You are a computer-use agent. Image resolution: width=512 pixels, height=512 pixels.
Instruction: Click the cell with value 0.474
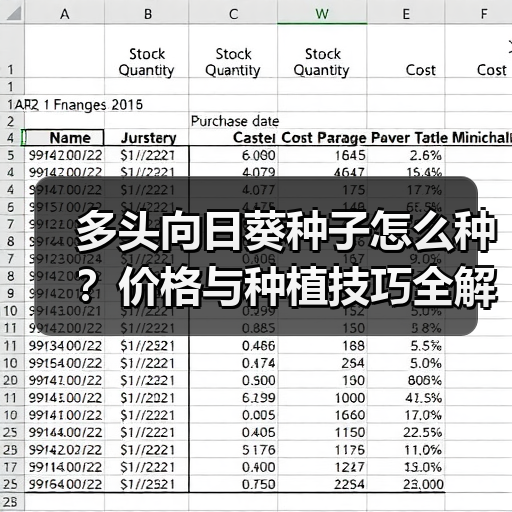[233, 363]
